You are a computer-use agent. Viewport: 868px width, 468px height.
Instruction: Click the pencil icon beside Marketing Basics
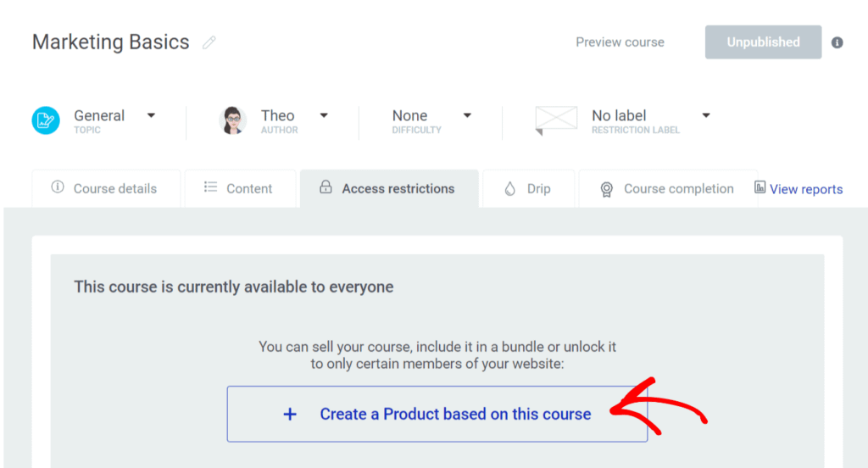(209, 42)
